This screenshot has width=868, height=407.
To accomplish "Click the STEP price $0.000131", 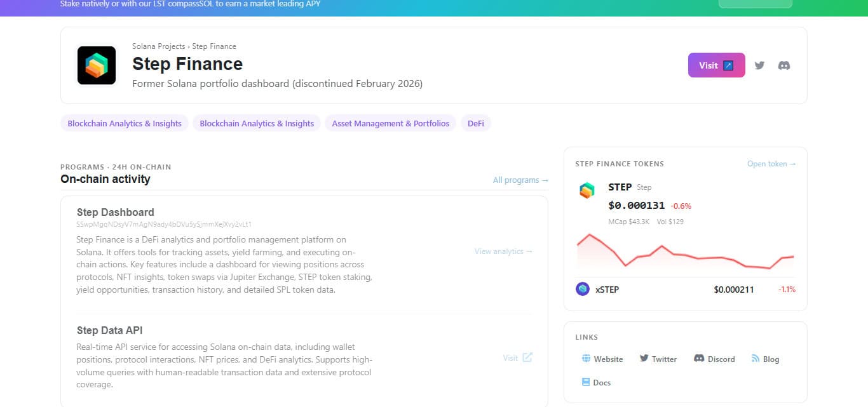I will tap(636, 205).
